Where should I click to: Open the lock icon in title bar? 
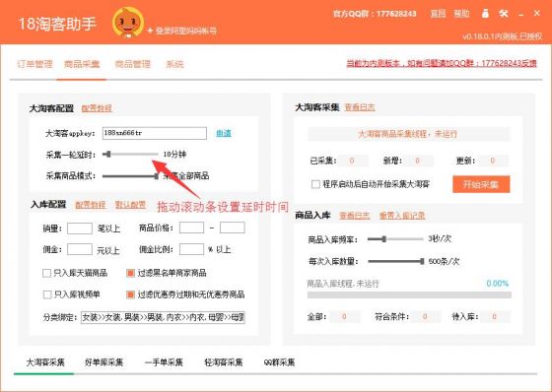click(x=485, y=14)
